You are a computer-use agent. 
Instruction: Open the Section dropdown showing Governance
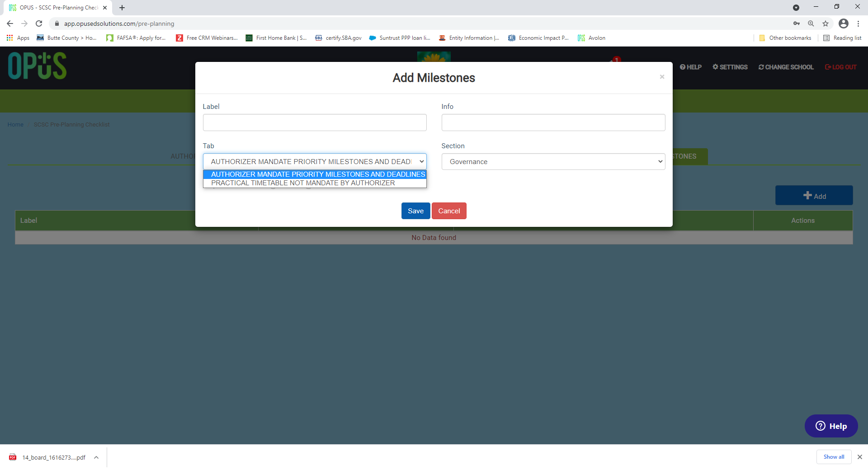pyautogui.click(x=553, y=162)
